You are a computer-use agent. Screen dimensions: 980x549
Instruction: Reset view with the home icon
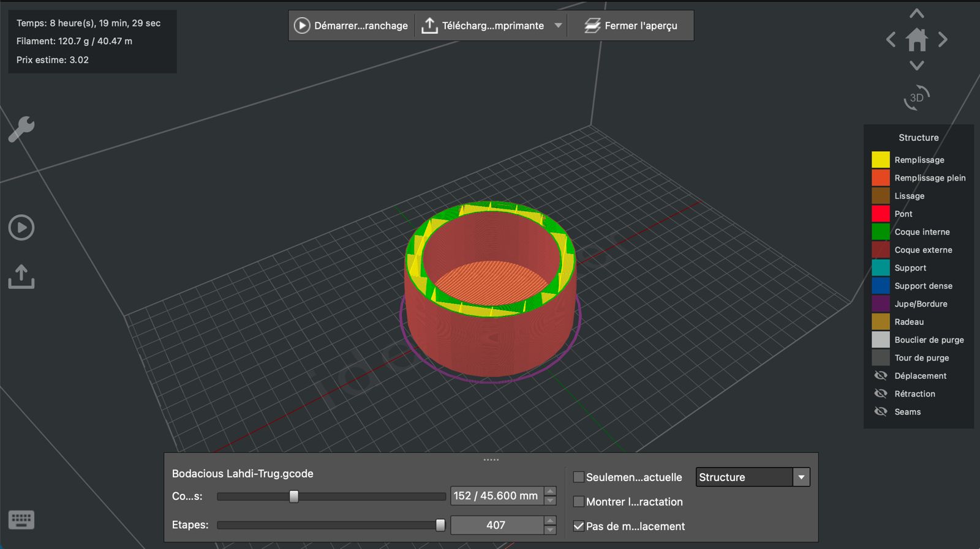tap(917, 40)
